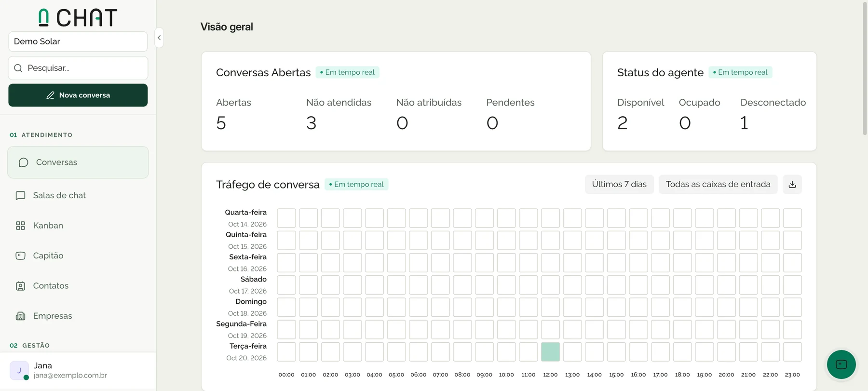Click the Capitão bot icon
Image resolution: width=868 pixels, height=391 pixels.
(x=20, y=256)
